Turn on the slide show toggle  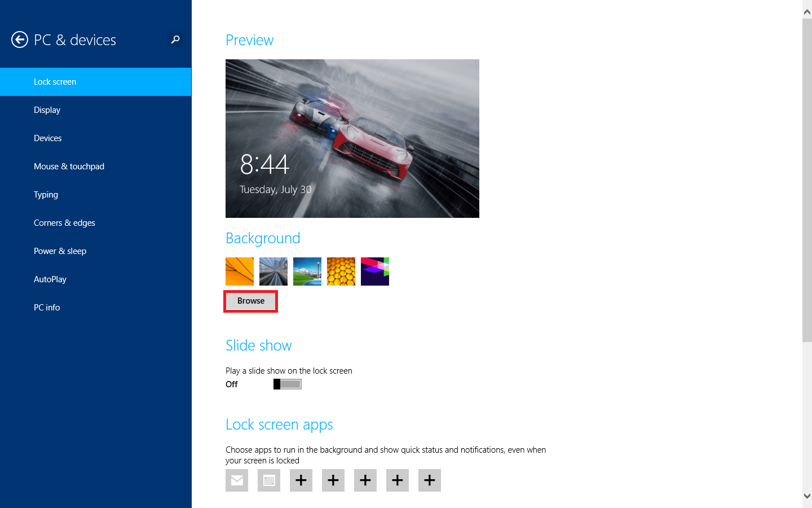point(287,384)
